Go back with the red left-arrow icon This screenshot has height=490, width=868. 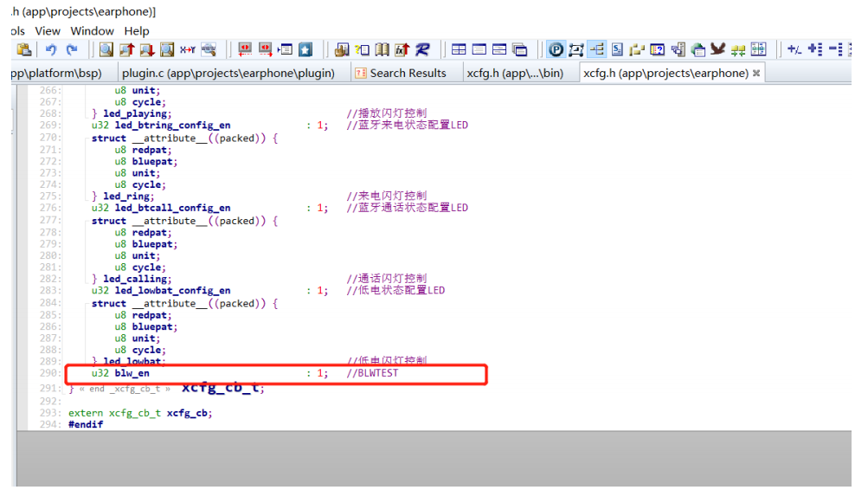245,50
